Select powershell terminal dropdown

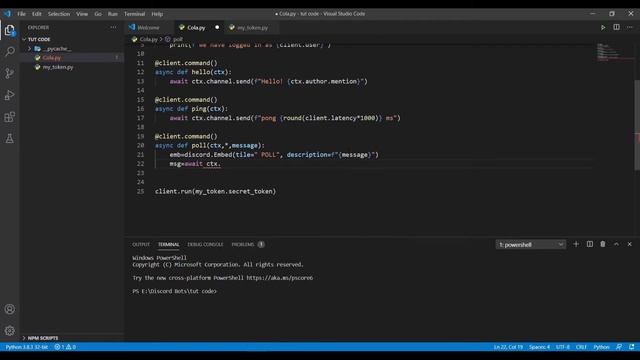pyautogui.click(x=531, y=244)
